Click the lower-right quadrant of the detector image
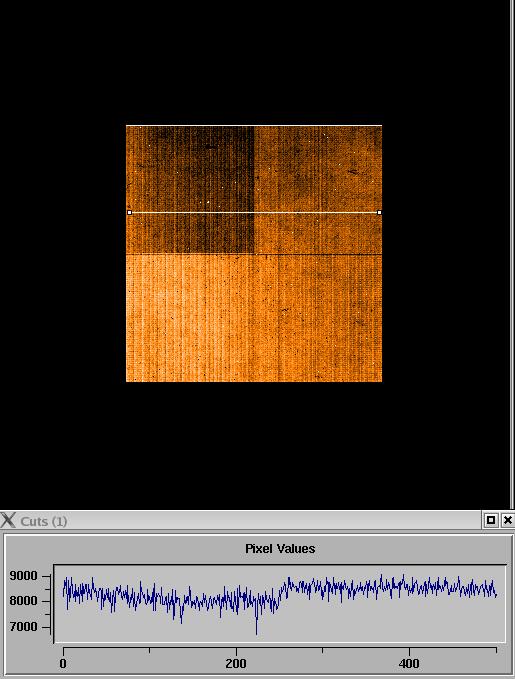This screenshot has height=679, width=515. pos(318,318)
